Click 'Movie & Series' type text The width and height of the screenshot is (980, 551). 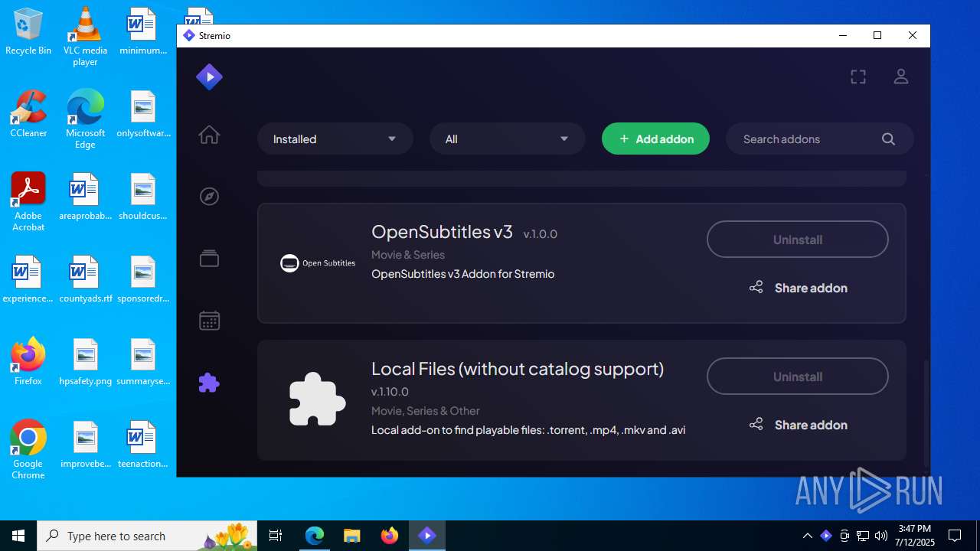[x=408, y=255]
